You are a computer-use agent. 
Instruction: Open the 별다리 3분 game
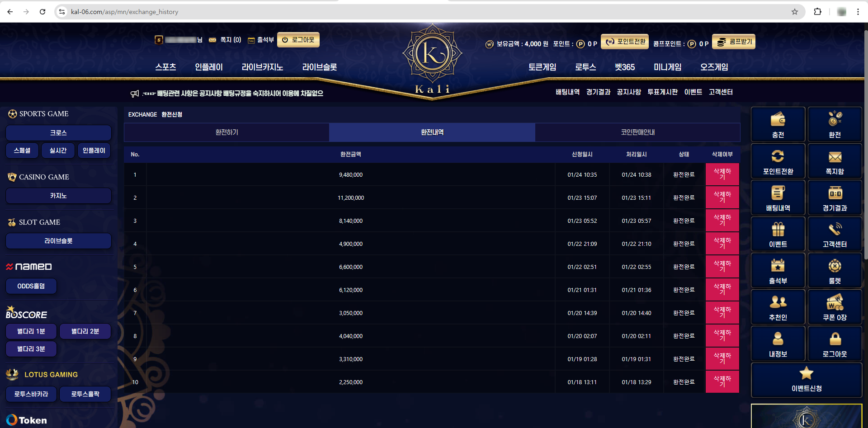point(31,349)
